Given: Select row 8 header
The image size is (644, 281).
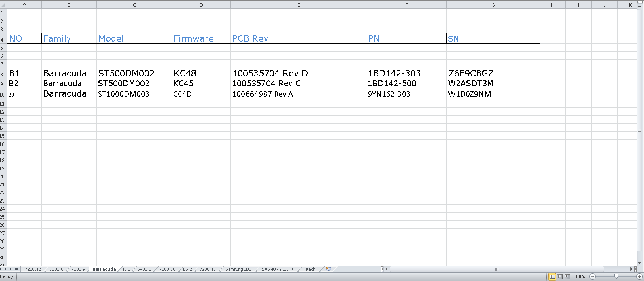Looking at the screenshot, I should tap(3, 73).
